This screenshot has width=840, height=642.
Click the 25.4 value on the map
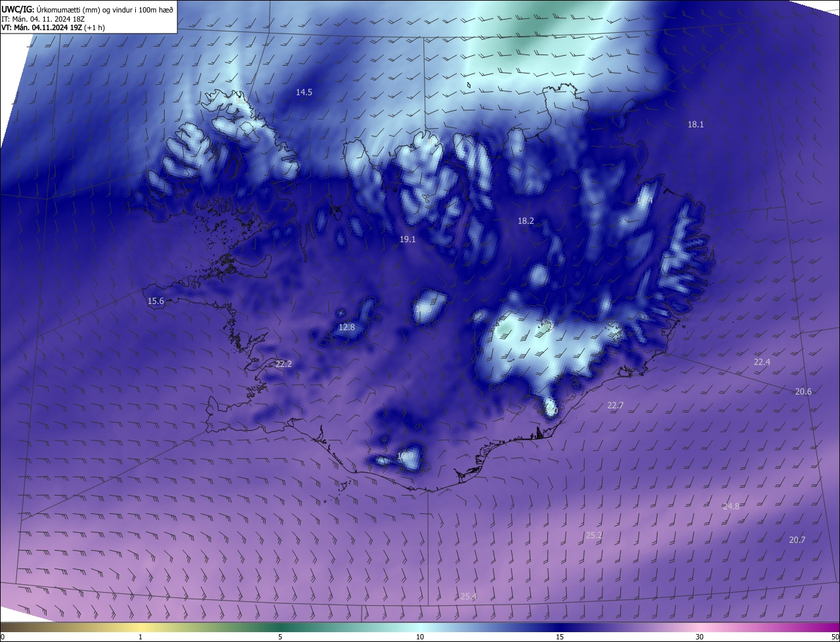pos(469,596)
